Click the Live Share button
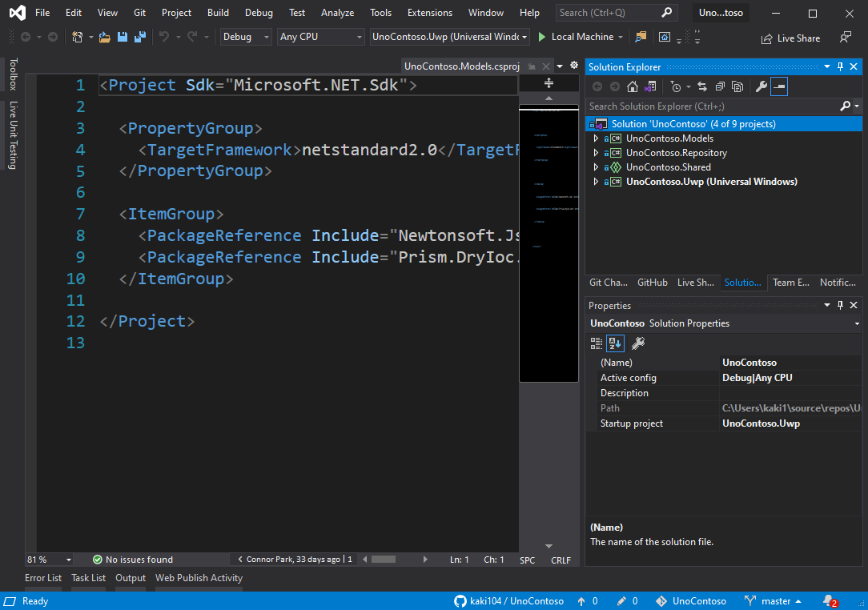868x610 pixels. (x=790, y=38)
